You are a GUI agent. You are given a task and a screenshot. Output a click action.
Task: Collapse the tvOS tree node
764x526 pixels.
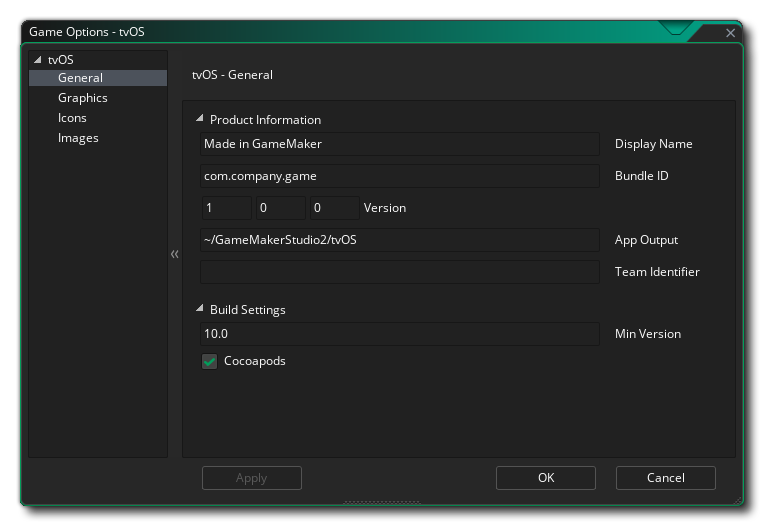click(x=38, y=59)
